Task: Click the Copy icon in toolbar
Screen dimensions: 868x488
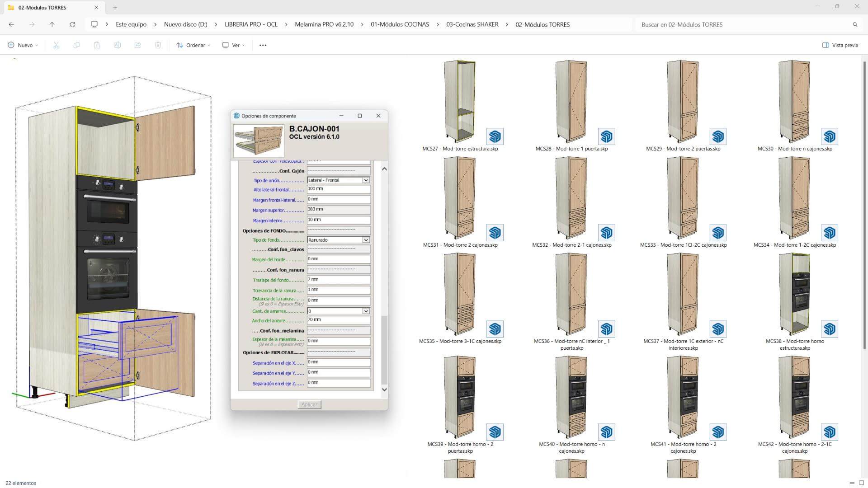Action: (76, 45)
